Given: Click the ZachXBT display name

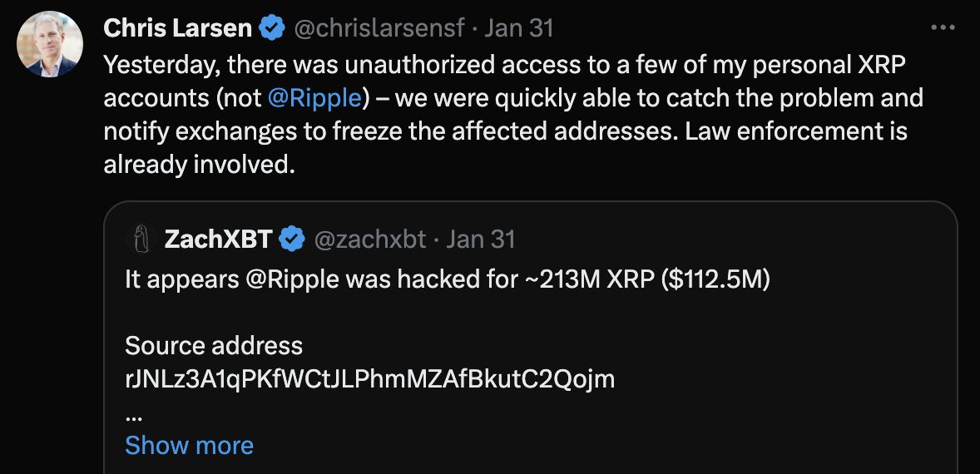Looking at the screenshot, I should (x=218, y=239).
